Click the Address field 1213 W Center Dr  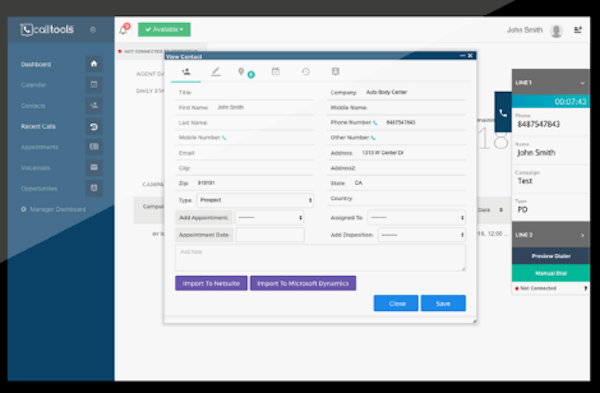[396, 153]
